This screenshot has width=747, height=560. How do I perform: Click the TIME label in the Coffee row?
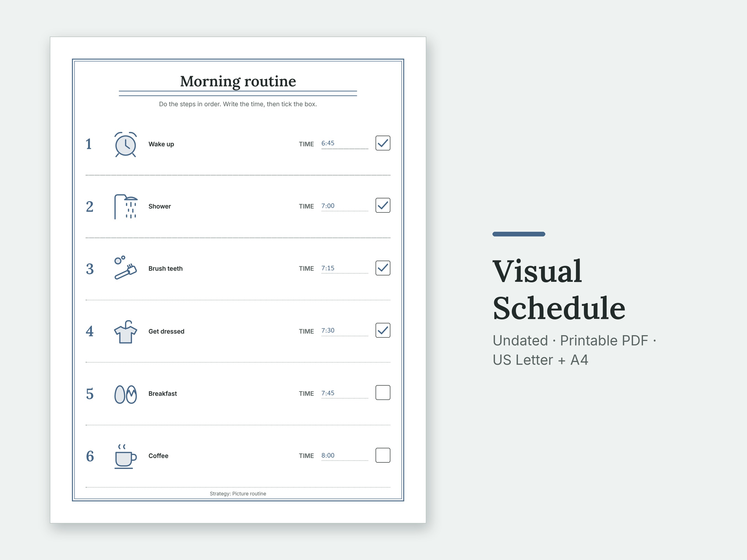click(x=306, y=456)
